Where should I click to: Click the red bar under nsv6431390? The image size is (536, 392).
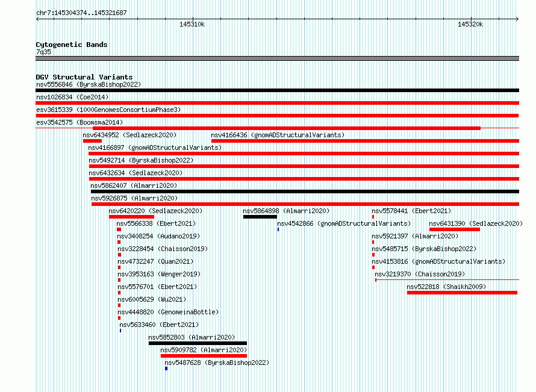(455, 229)
